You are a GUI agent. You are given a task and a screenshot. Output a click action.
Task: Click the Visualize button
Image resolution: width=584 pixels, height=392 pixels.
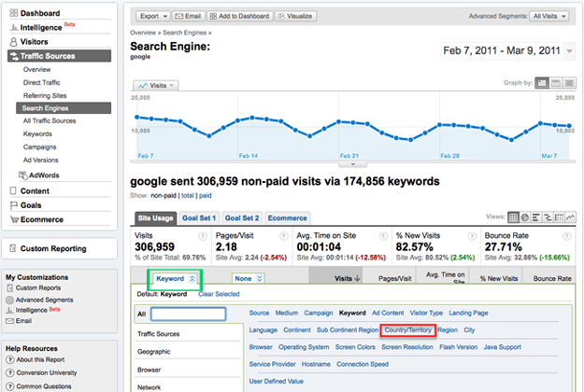[295, 16]
